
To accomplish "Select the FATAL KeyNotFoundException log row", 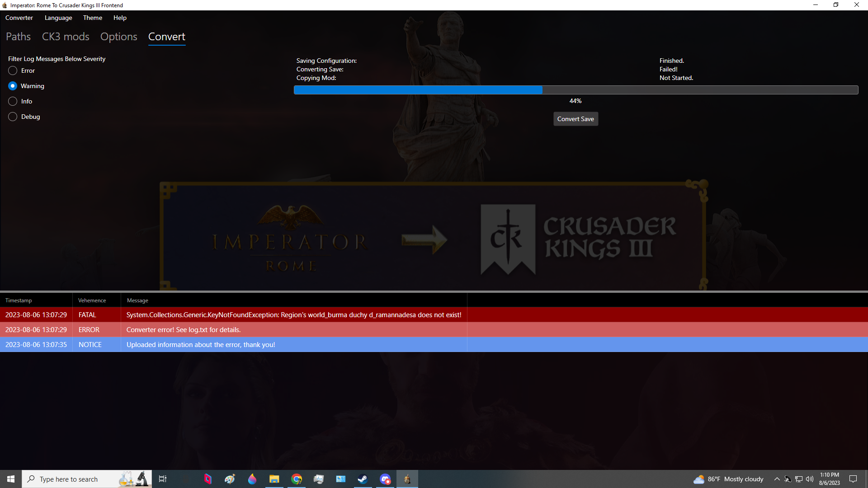I will click(434, 315).
